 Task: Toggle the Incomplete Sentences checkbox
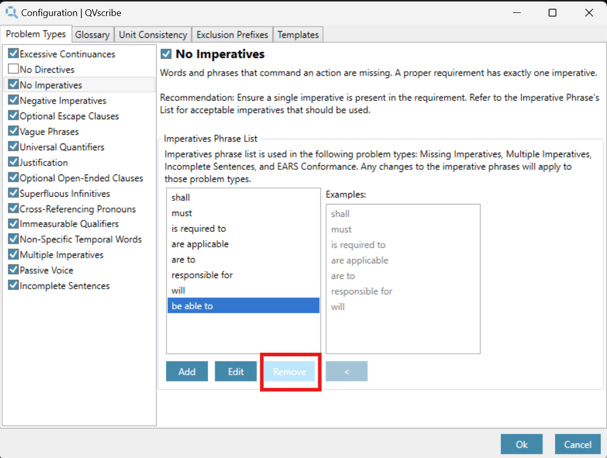[13, 285]
